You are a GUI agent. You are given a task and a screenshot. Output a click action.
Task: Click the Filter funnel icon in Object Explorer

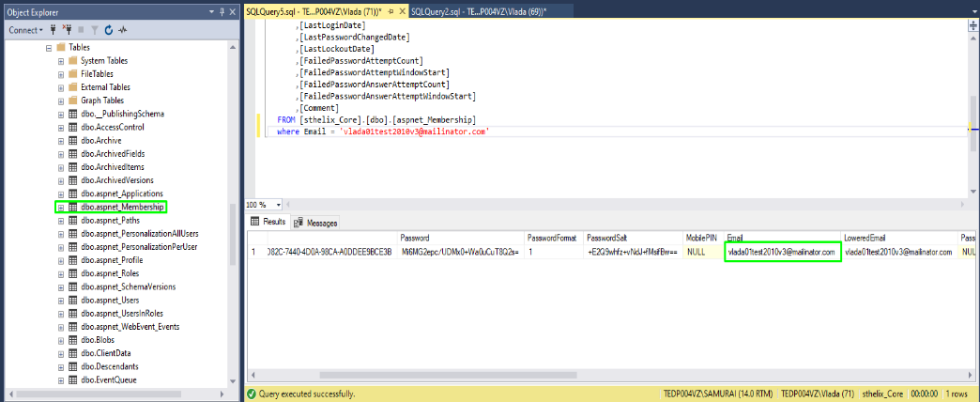tap(95, 29)
